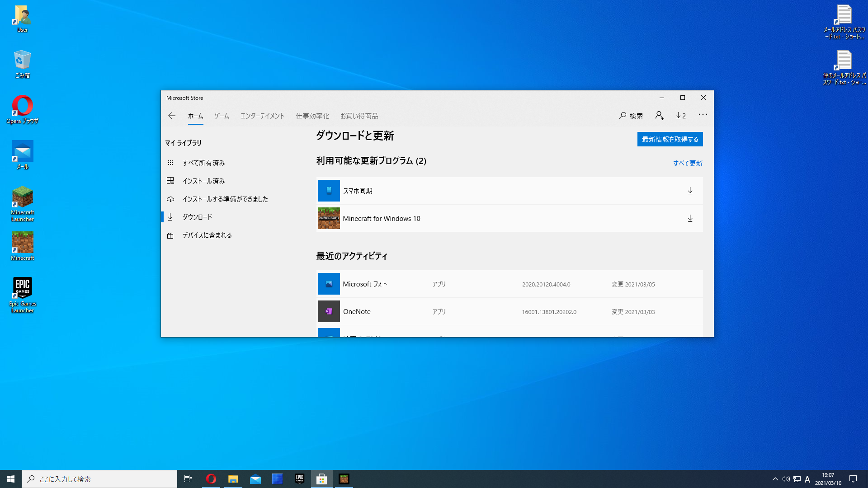Open the Epic Games Launcher desktop shortcut
The height and width of the screenshot is (488, 868).
(22, 296)
